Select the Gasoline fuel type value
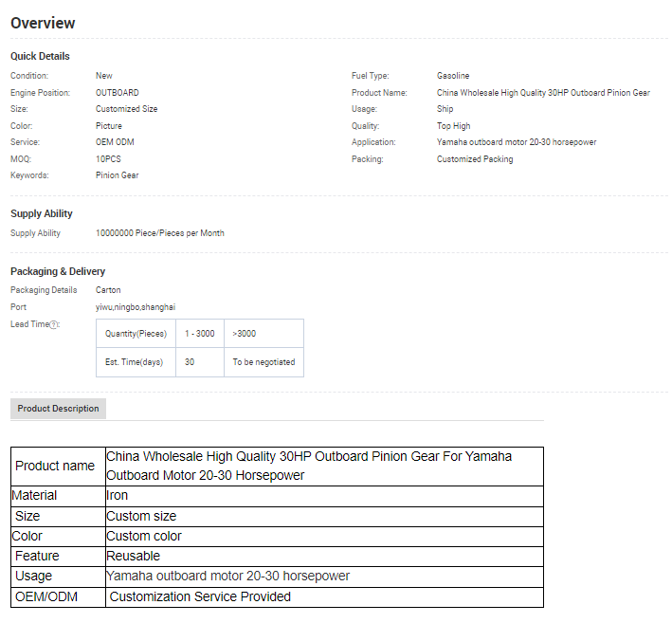672x623 pixels. [453, 76]
